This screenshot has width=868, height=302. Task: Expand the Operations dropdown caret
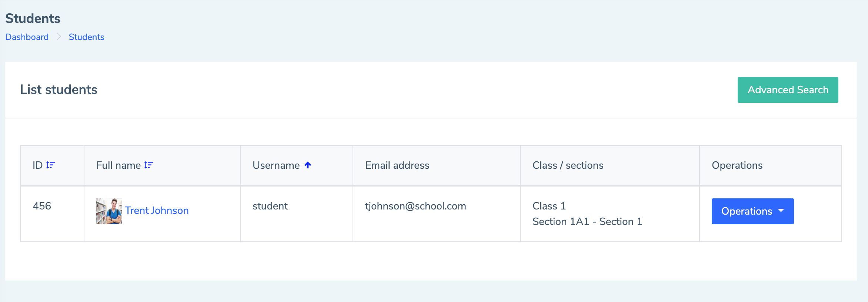(781, 211)
